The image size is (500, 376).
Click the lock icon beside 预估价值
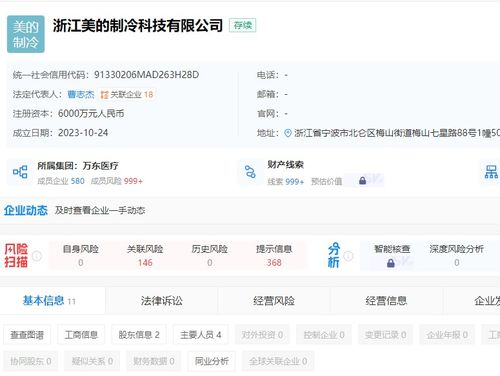point(362,181)
